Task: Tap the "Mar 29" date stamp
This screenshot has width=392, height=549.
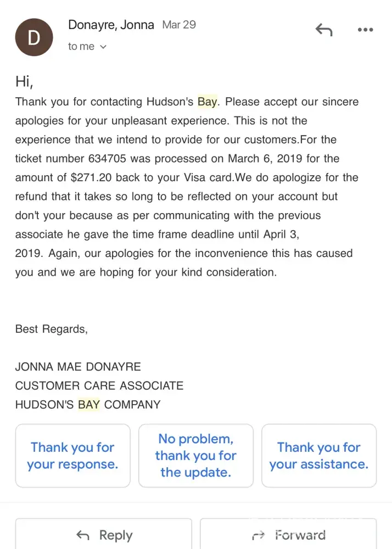Action: click(179, 25)
